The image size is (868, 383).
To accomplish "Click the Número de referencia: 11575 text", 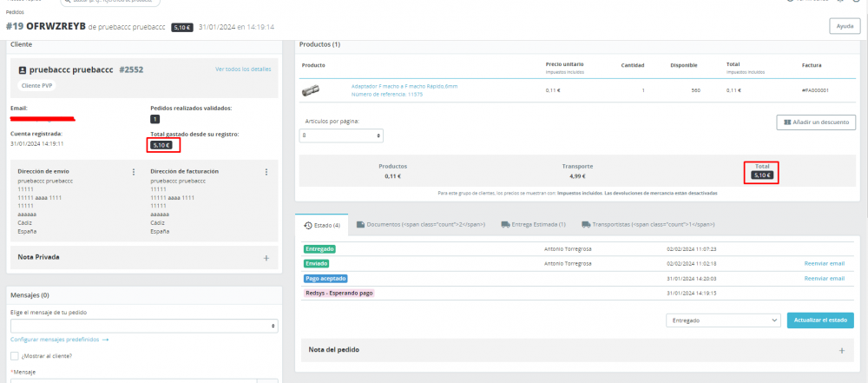I will 387,94.
